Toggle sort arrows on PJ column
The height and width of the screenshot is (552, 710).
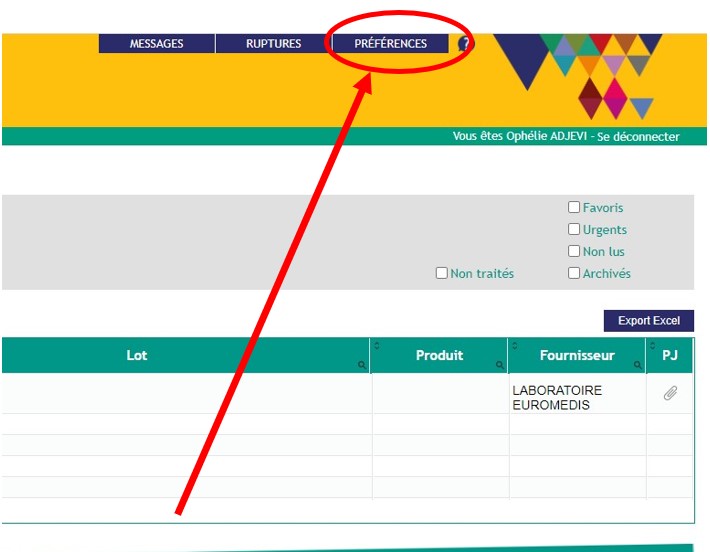click(x=653, y=345)
